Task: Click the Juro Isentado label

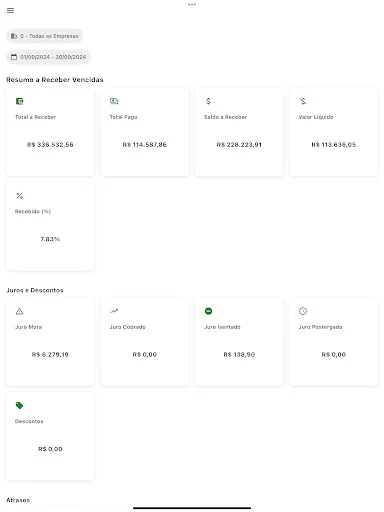Action: click(222, 327)
